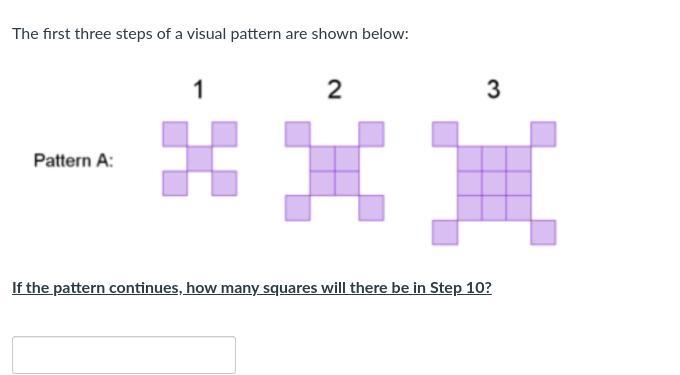
Task: Click the intro sentence about visual pattern
Action: pos(210,34)
